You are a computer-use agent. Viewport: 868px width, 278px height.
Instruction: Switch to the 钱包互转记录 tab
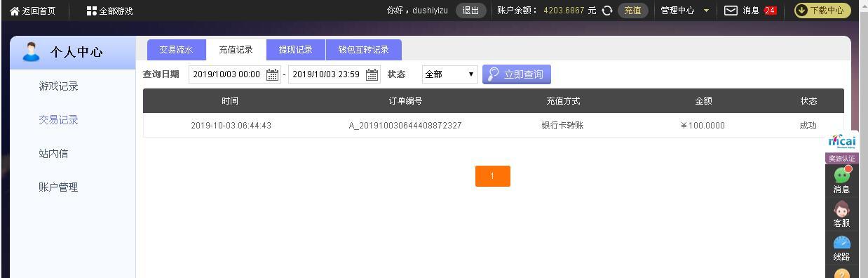(x=363, y=50)
